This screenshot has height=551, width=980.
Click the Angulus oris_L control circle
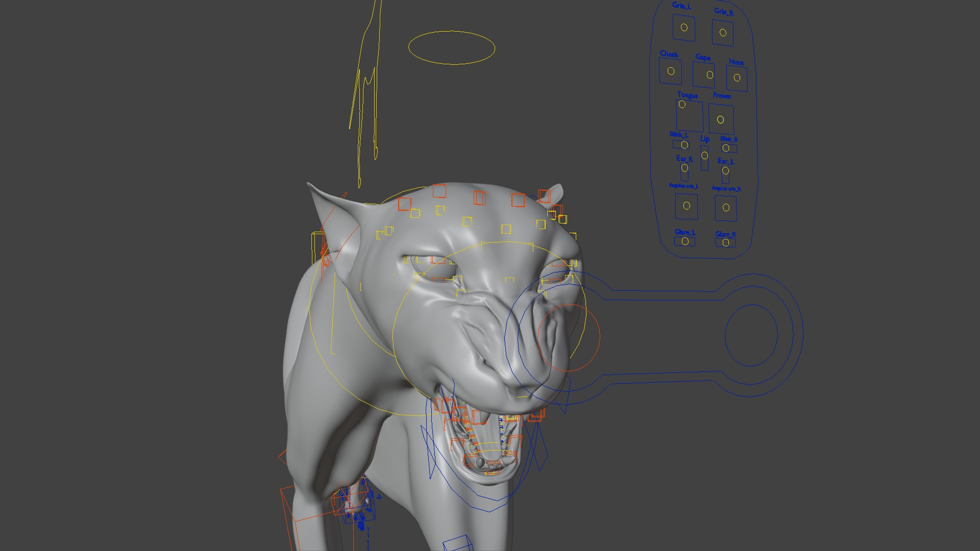click(687, 206)
